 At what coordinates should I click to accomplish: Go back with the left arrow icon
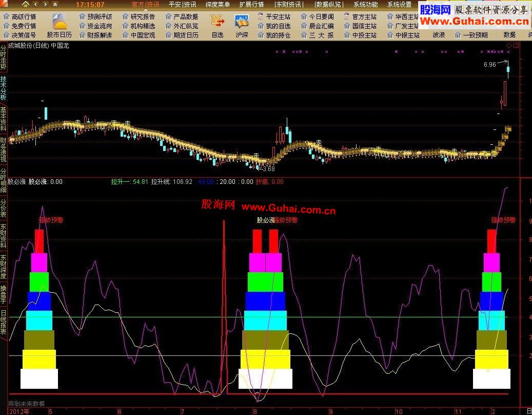tap(35, 5)
